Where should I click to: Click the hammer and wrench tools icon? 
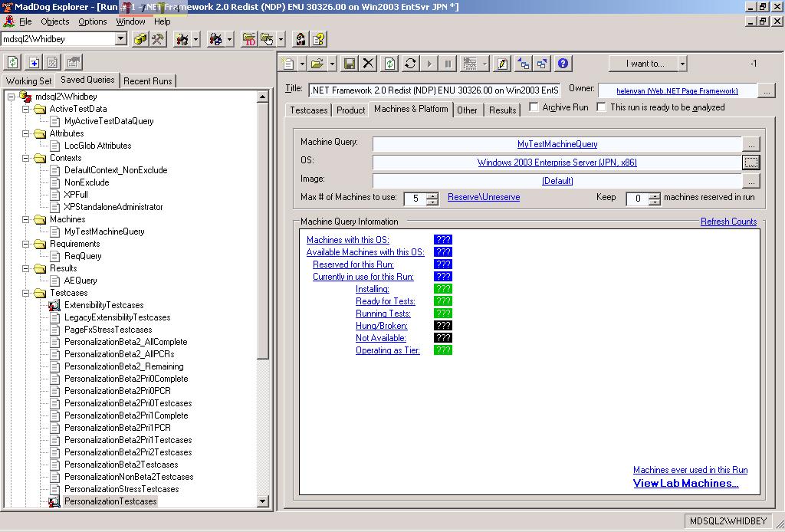pyautogui.click(x=158, y=39)
